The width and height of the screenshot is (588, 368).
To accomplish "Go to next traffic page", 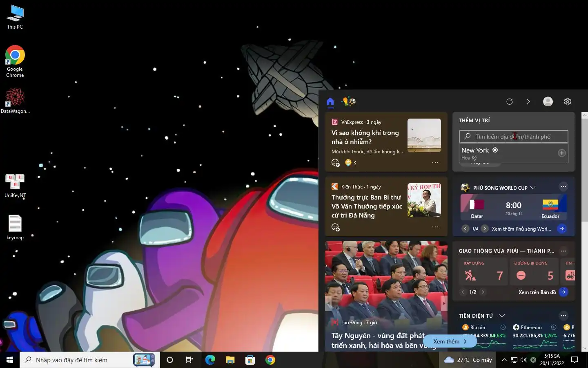I will coord(483,292).
